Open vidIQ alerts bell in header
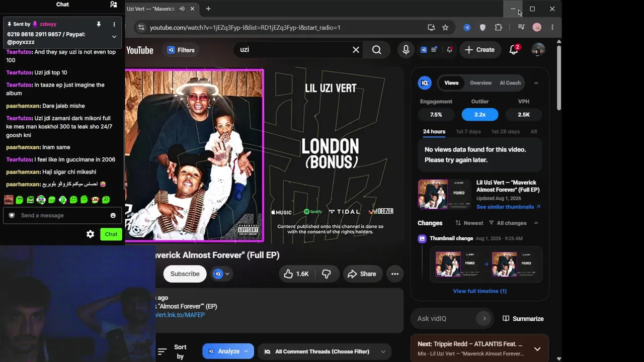644x362 pixels. pyautogui.click(x=449, y=50)
